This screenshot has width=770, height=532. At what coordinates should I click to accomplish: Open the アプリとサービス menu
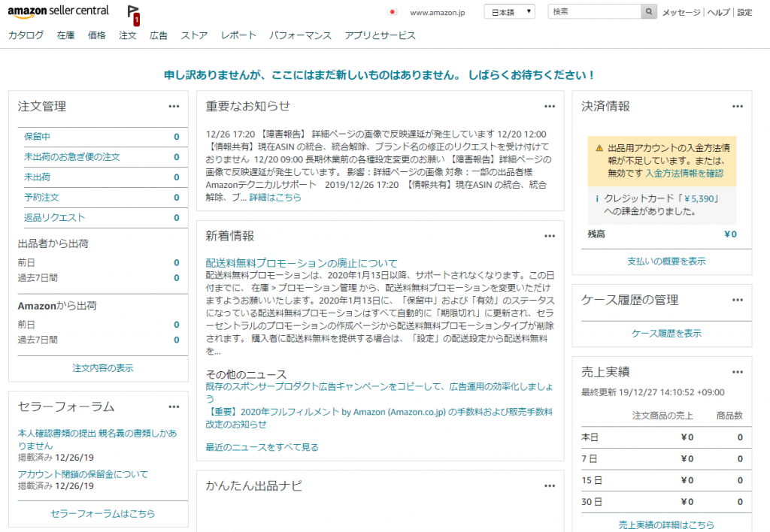coord(380,35)
